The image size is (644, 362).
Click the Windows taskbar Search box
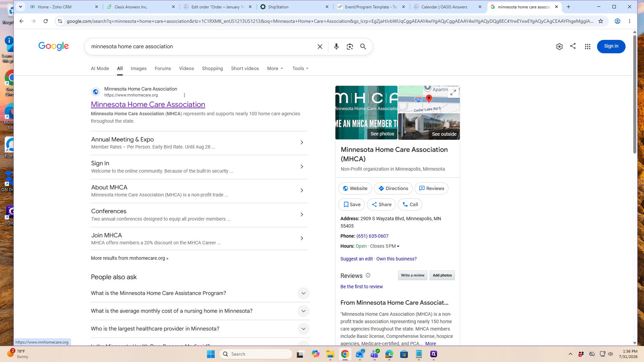(256, 354)
